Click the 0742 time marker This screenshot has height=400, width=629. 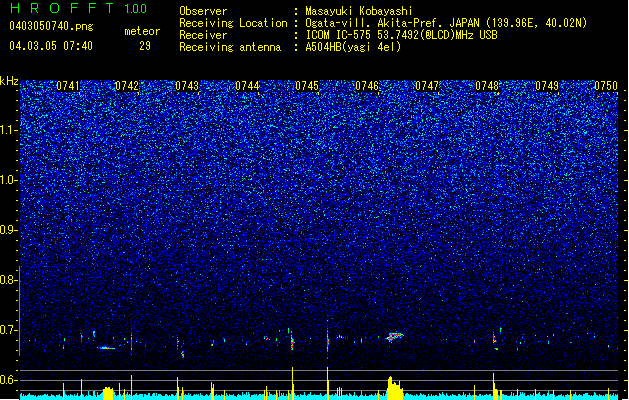(x=127, y=86)
